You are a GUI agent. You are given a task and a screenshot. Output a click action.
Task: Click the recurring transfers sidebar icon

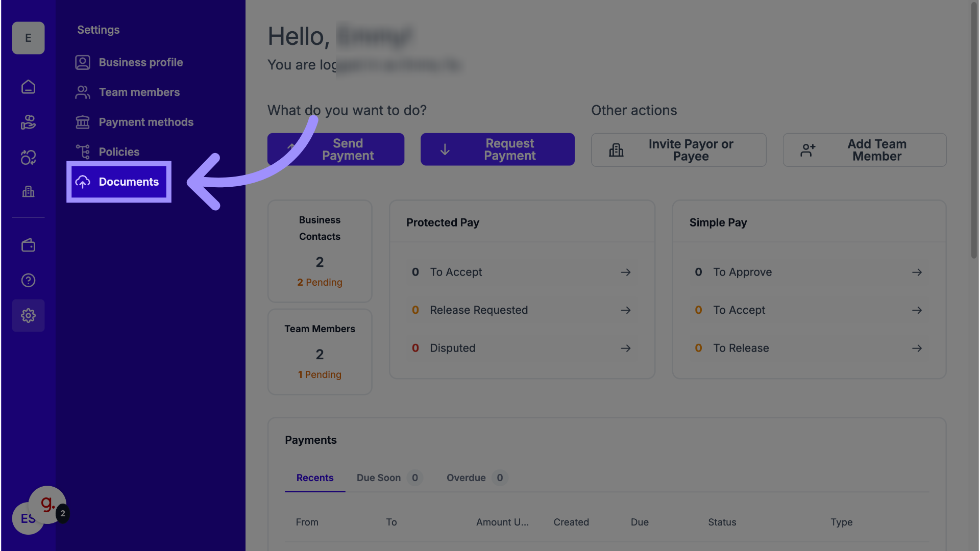click(28, 158)
